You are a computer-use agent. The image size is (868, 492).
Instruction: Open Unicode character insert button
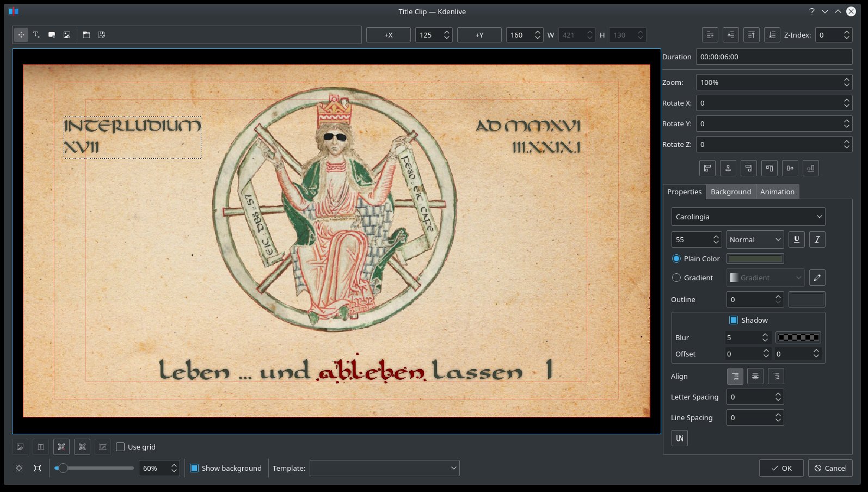(680, 438)
